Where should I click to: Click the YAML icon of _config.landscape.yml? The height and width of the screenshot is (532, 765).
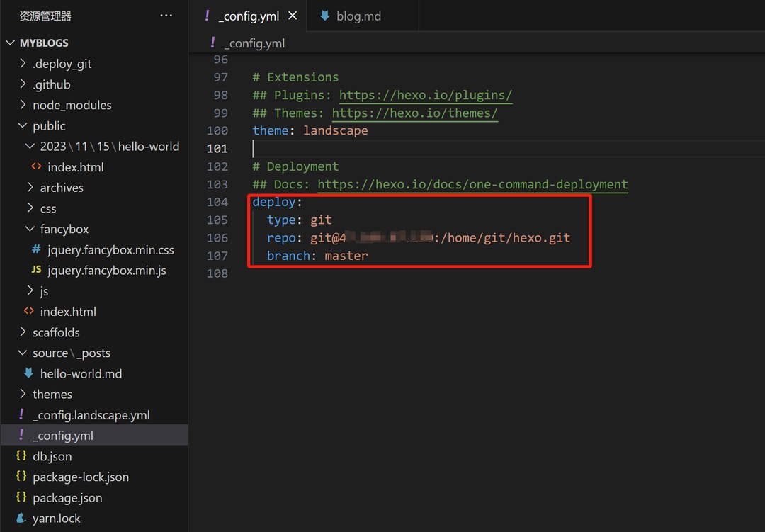[21, 415]
